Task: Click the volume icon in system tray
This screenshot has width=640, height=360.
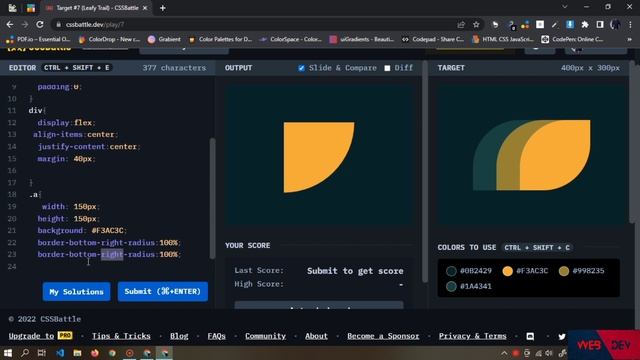Action: 549,353
